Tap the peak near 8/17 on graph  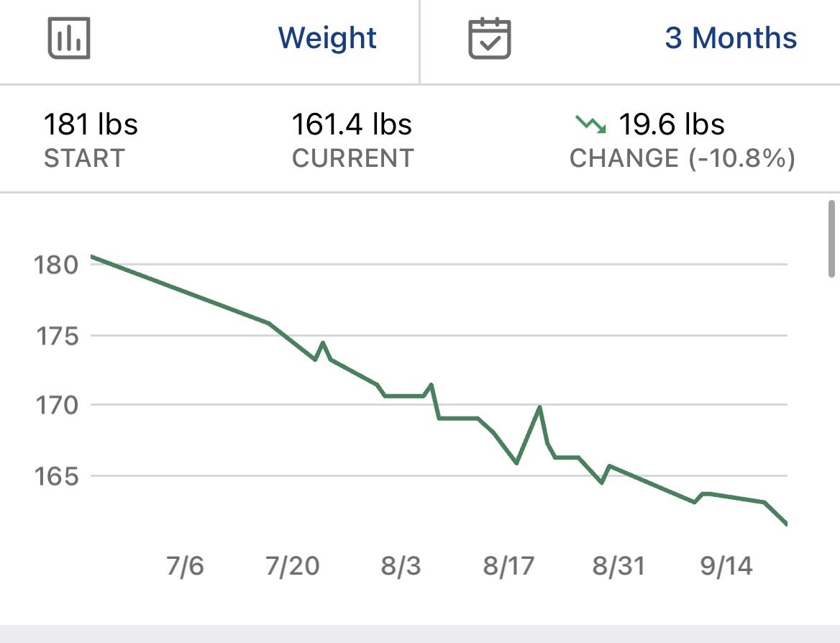539,407
